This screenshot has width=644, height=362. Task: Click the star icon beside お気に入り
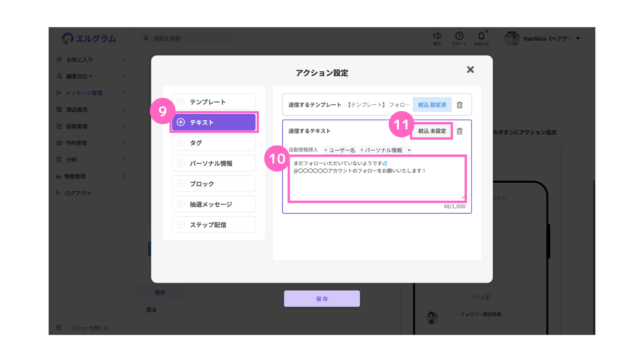[59, 59]
